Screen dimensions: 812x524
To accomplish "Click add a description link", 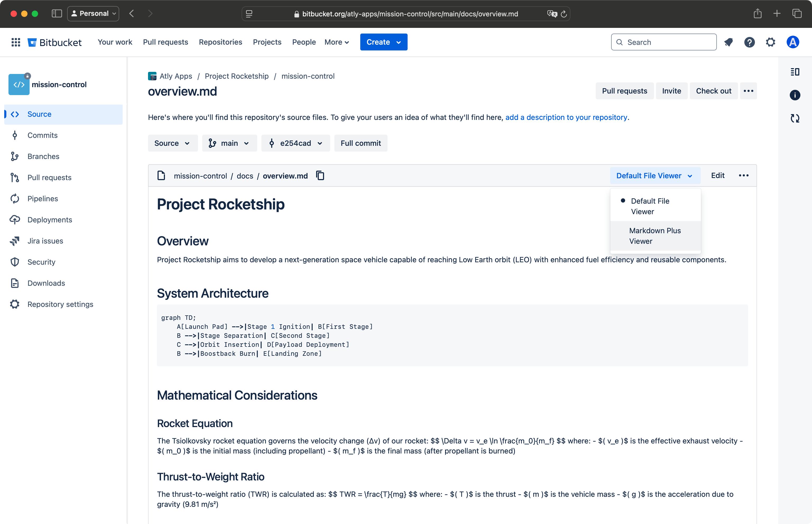I will tap(566, 117).
